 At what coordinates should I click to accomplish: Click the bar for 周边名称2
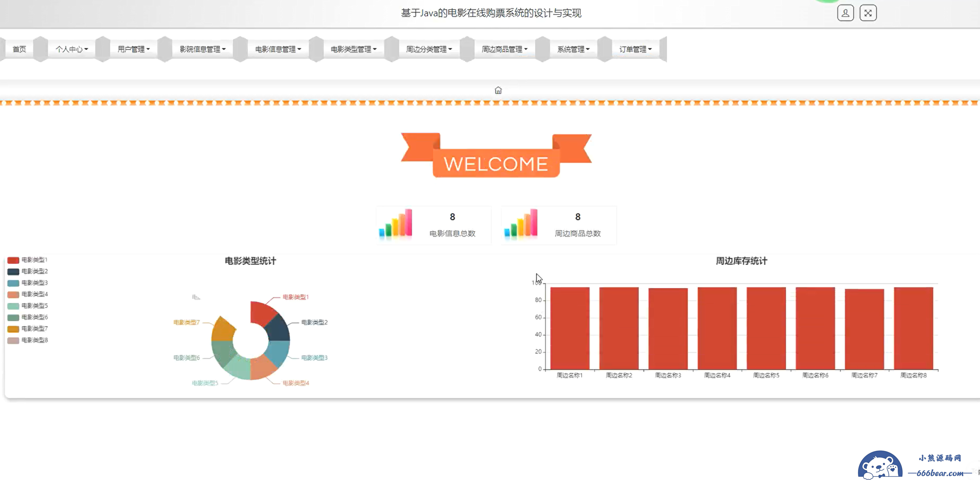coord(619,328)
